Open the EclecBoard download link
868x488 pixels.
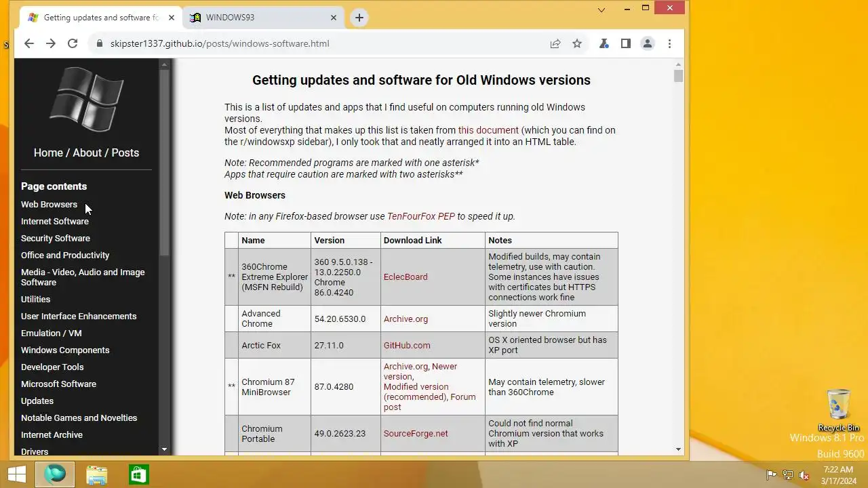406,277
